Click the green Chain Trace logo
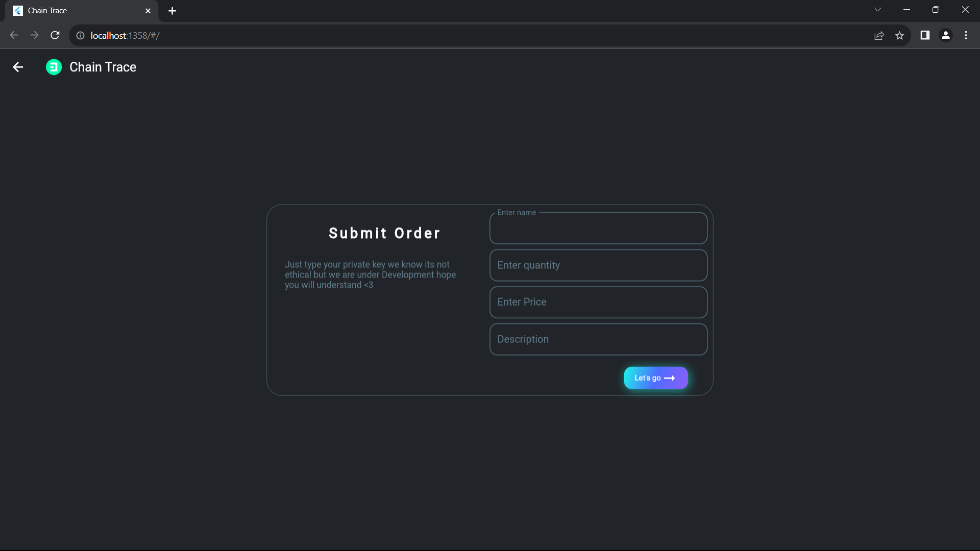The width and height of the screenshot is (980, 551). tap(54, 67)
